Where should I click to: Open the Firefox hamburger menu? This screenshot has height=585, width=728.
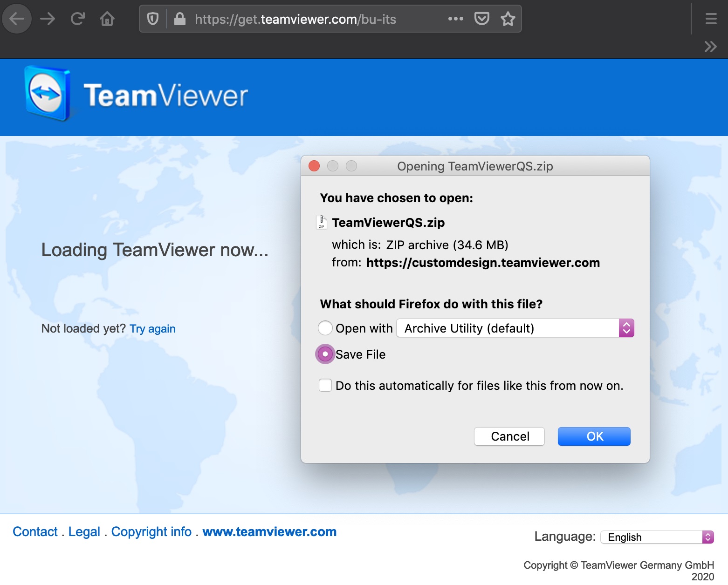711,19
